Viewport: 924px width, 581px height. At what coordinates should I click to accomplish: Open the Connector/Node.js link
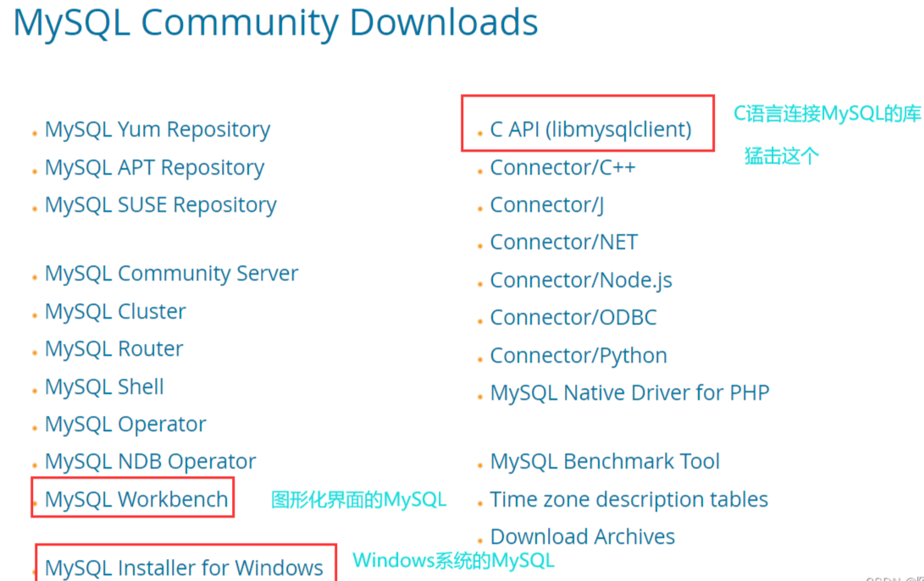[x=581, y=280]
